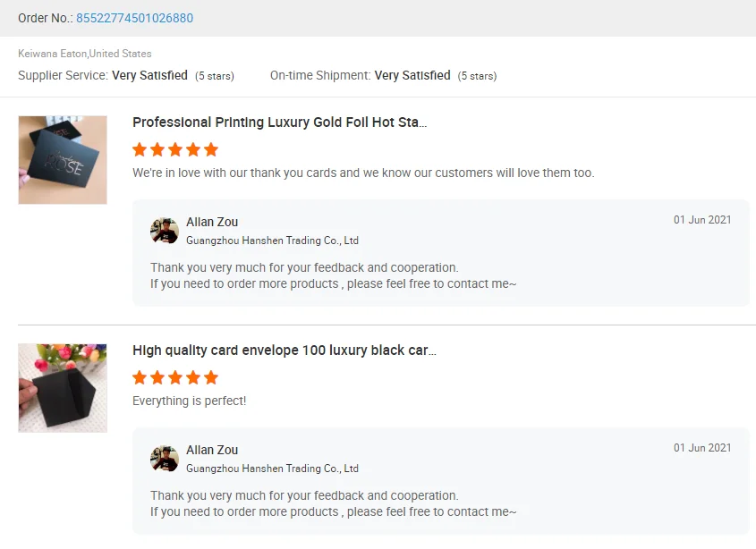Click Allan Zou's avatar in second reply
756x549 pixels.
click(165, 459)
